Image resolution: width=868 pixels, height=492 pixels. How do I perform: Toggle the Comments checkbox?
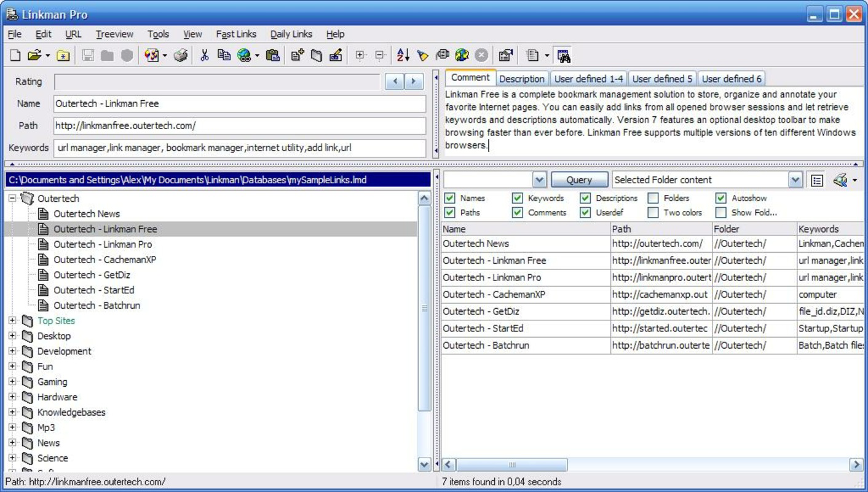coord(517,212)
